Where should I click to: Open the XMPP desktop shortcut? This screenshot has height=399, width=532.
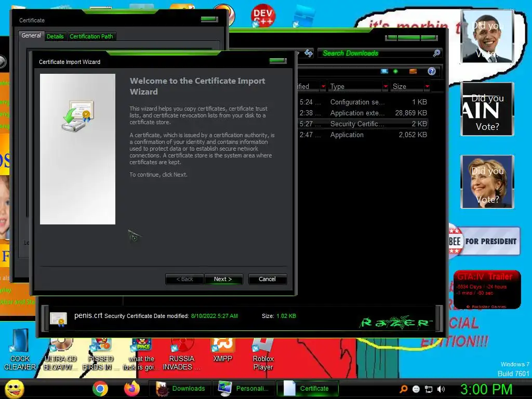222,351
